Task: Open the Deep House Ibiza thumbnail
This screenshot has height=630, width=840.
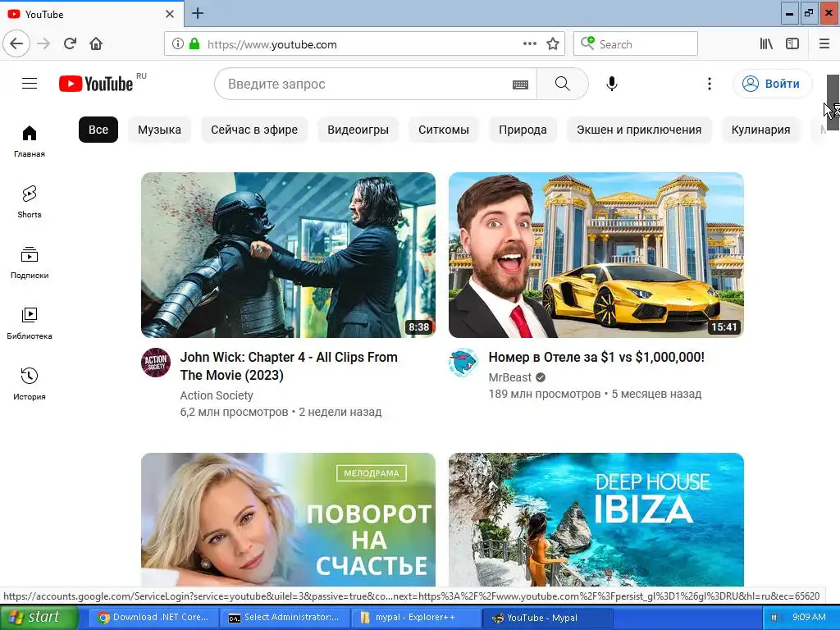Action: [596, 519]
